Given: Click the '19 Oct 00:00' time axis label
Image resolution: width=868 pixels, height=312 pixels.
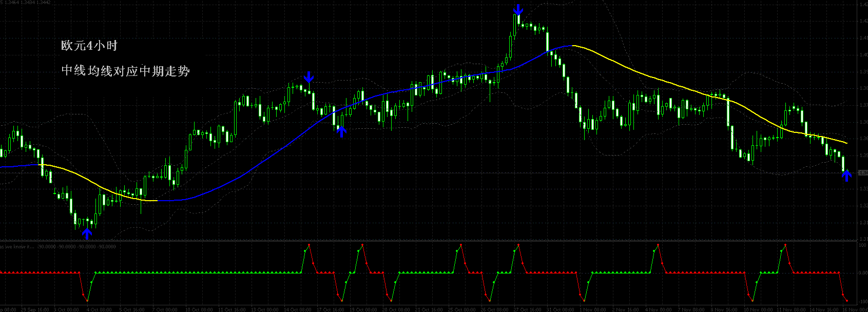Looking at the screenshot, I should pyautogui.click(x=363, y=309).
